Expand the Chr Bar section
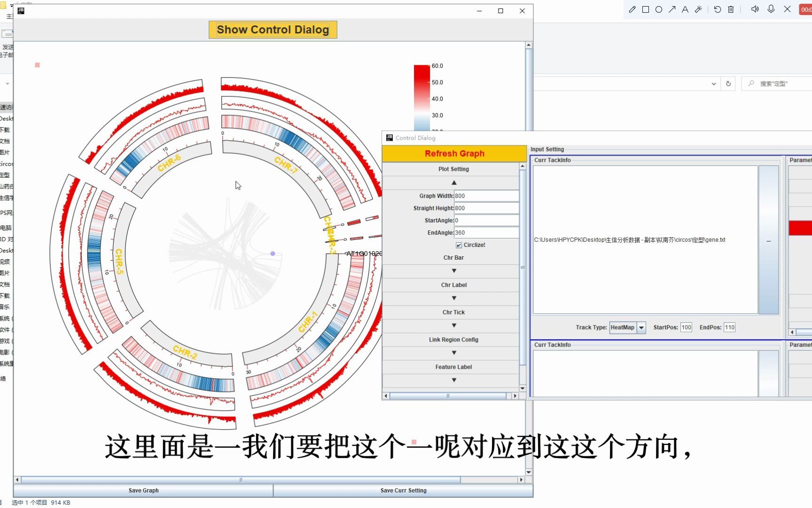812x508 pixels. point(453,271)
